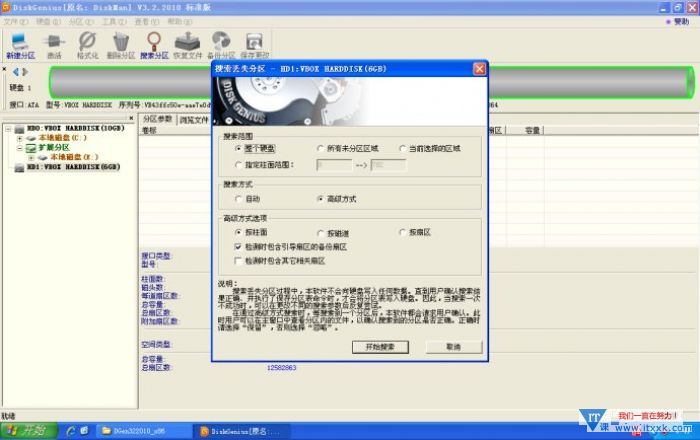Close the disk bar panel with small x
The height and width of the screenshot is (440, 700).
(4, 69)
